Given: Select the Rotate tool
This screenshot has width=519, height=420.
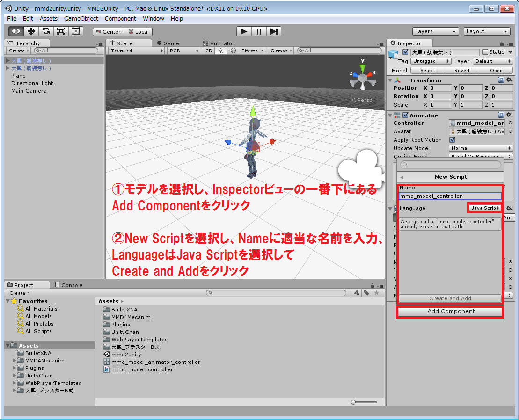Looking at the screenshot, I should pyautogui.click(x=46, y=31).
